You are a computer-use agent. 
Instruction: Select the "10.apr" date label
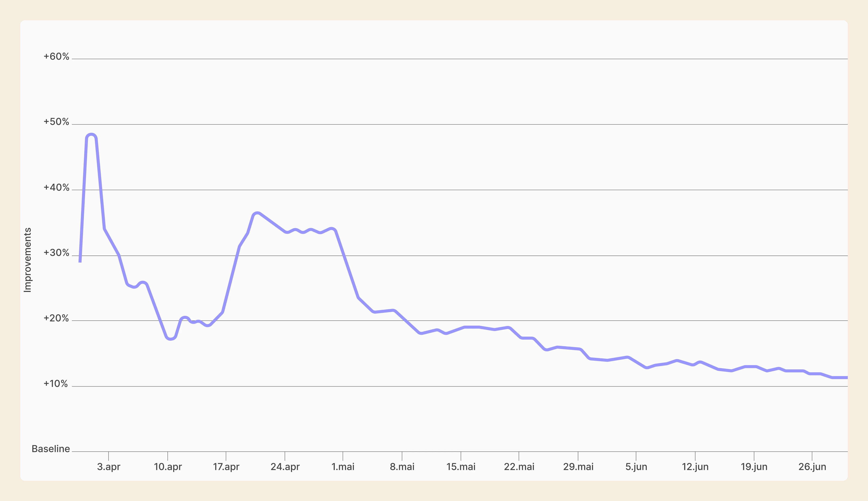(168, 467)
